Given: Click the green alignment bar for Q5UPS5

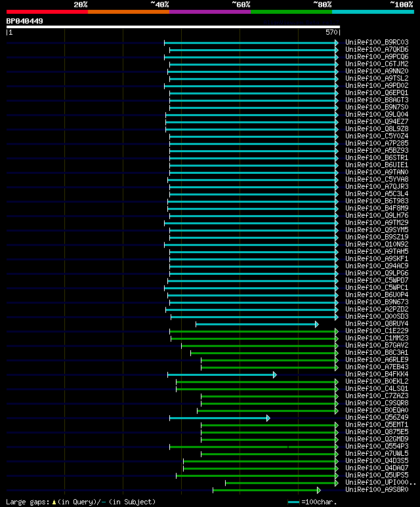Looking at the screenshot, I should (x=256, y=476).
